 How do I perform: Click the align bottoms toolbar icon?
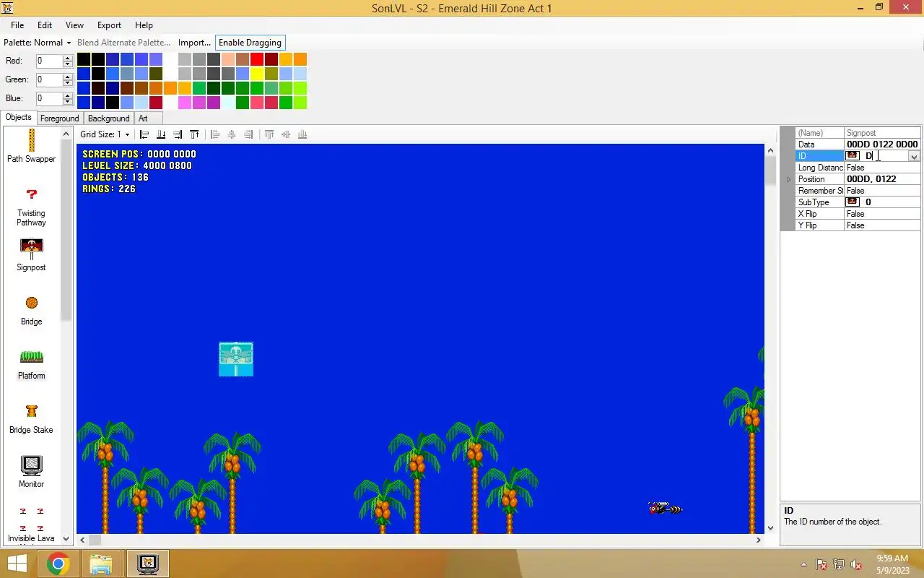161,134
